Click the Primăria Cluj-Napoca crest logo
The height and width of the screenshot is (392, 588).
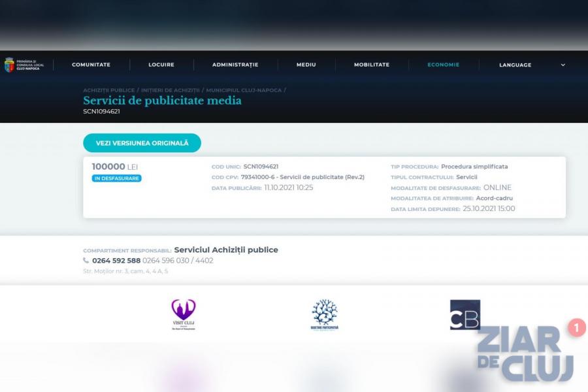pyautogui.click(x=9, y=65)
